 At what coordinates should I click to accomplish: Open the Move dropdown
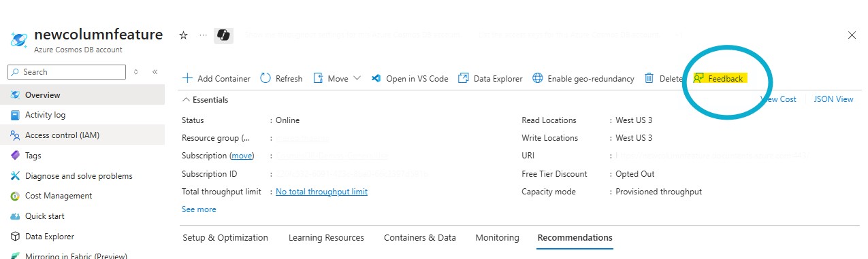click(x=336, y=79)
